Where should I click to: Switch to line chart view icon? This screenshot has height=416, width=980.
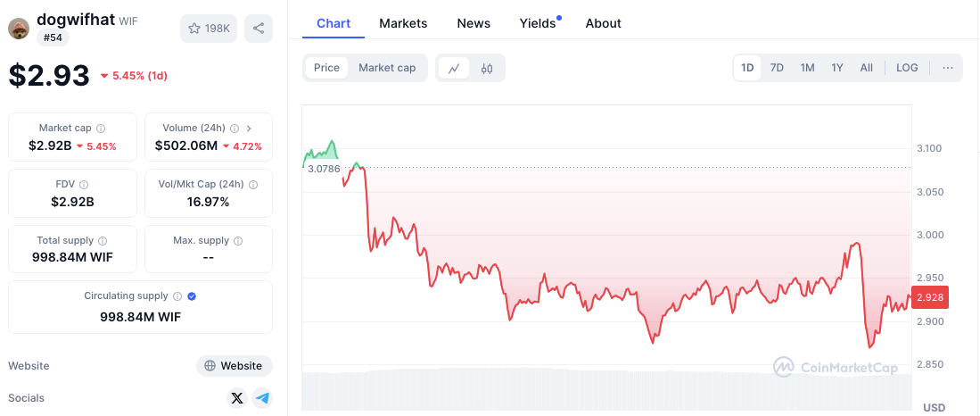(454, 68)
